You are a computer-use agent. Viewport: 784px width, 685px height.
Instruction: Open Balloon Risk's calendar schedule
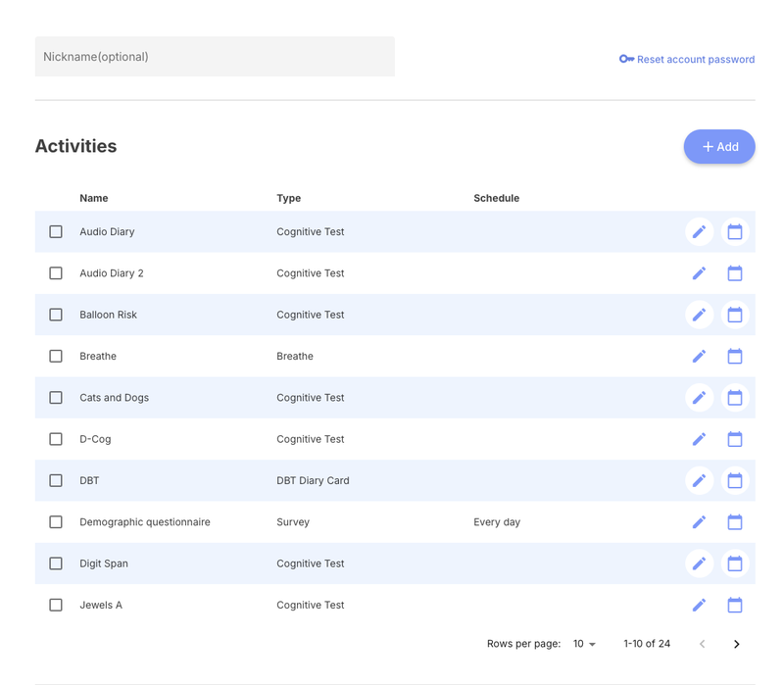click(x=735, y=315)
